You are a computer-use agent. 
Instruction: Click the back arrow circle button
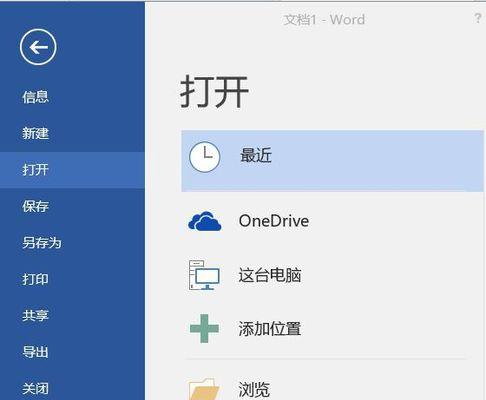[38, 47]
